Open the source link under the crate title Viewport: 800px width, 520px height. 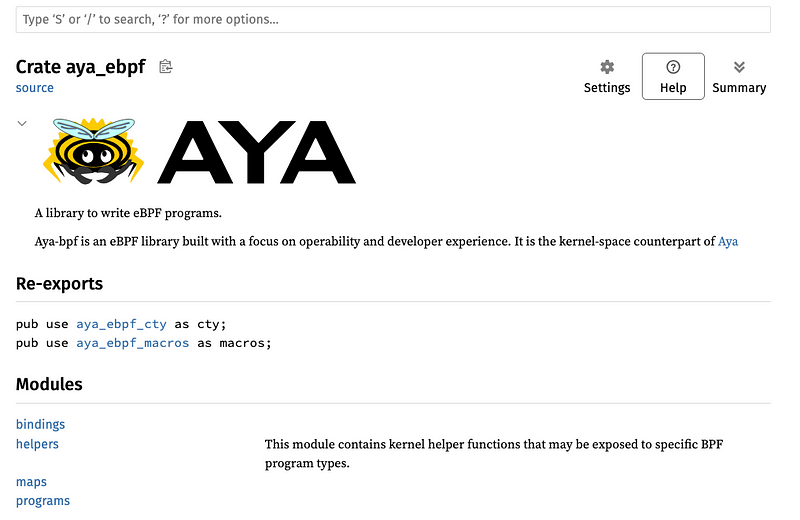click(x=35, y=88)
